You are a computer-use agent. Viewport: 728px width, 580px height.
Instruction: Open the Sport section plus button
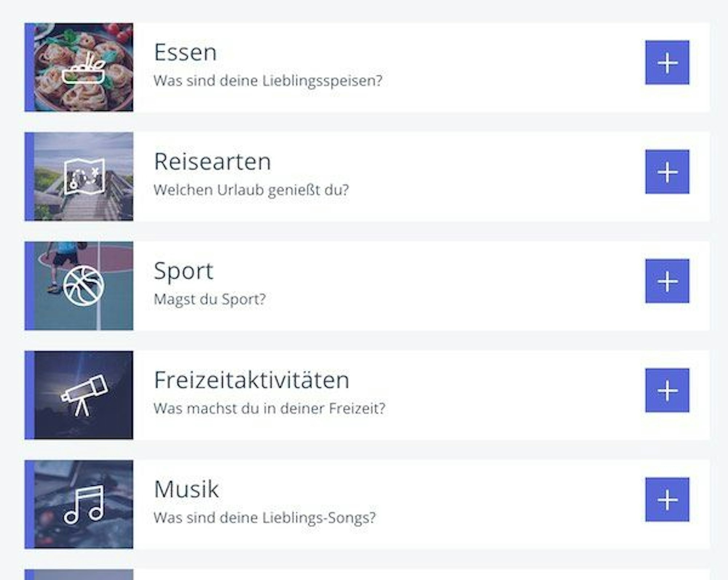pos(667,281)
